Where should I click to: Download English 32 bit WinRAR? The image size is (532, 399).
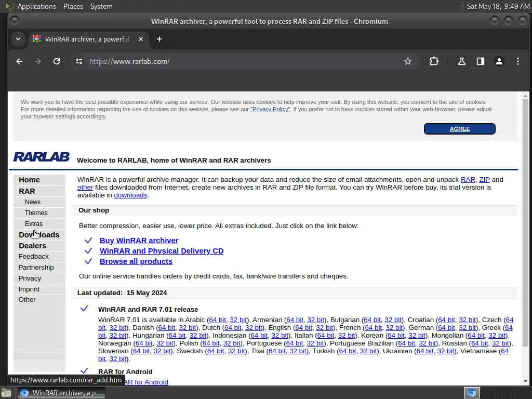(324, 328)
